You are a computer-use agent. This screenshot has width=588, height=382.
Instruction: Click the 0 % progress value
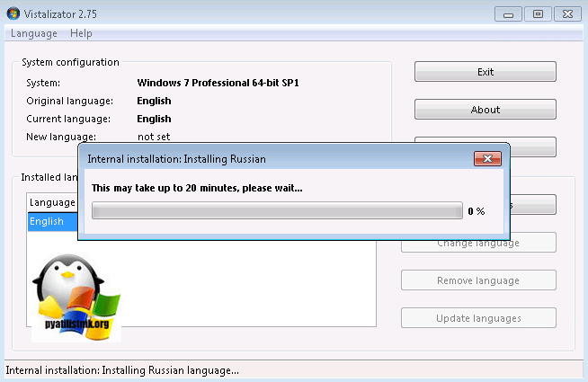[477, 211]
